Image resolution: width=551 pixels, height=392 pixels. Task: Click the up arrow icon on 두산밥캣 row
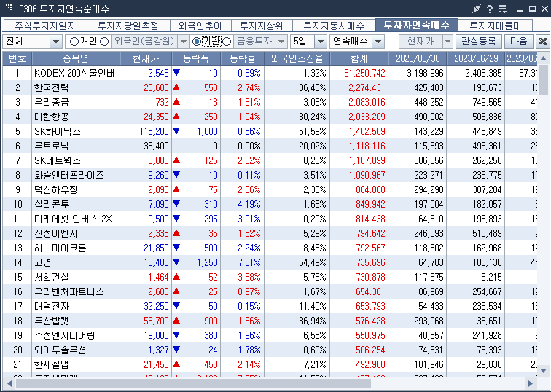pyautogui.click(x=176, y=321)
